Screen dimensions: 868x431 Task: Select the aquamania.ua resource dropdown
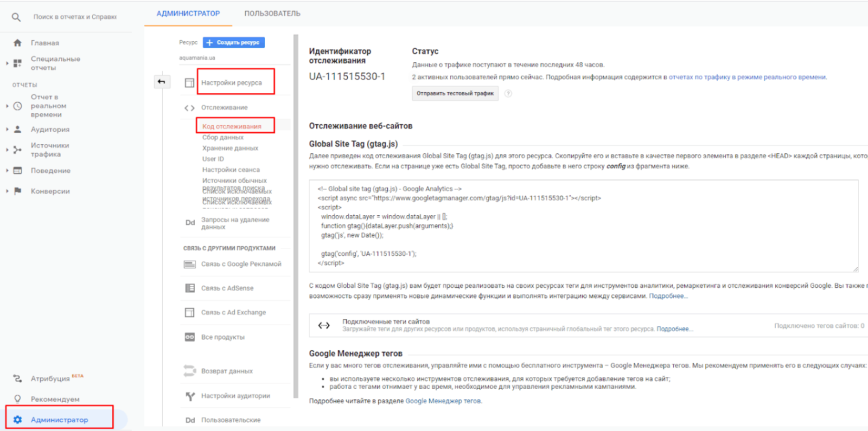click(234, 58)
